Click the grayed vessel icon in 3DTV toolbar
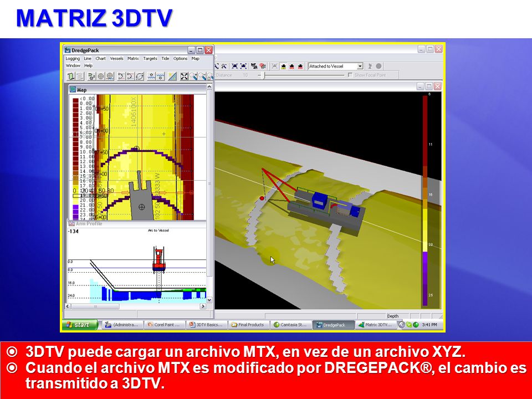532x399 pixels. pyautogui.click(x=275, y=66)
